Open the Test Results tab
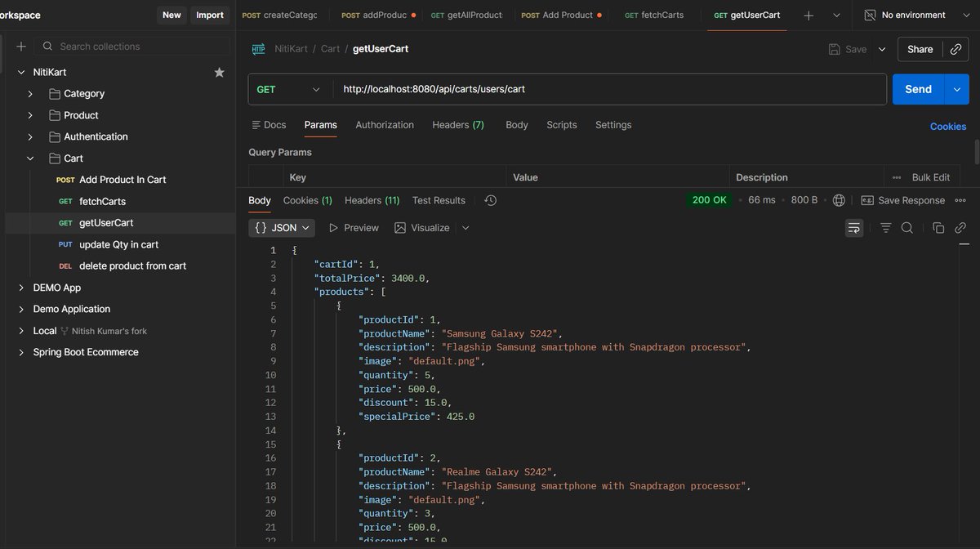The width and height of the screenshot is (980, 549). click(x=439, y=200)
